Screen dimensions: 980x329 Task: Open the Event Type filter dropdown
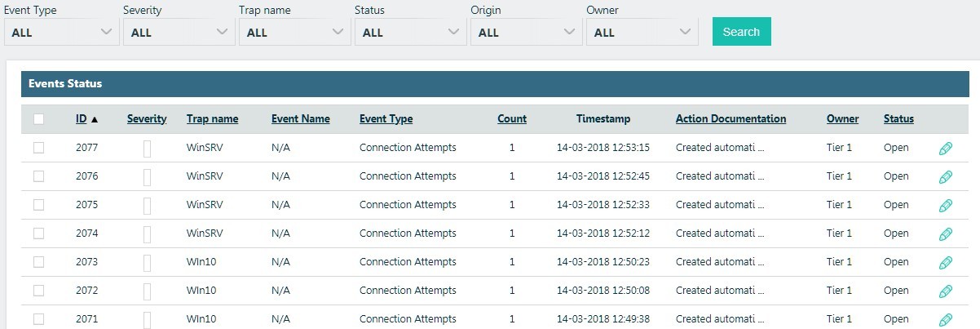[61, 33]
